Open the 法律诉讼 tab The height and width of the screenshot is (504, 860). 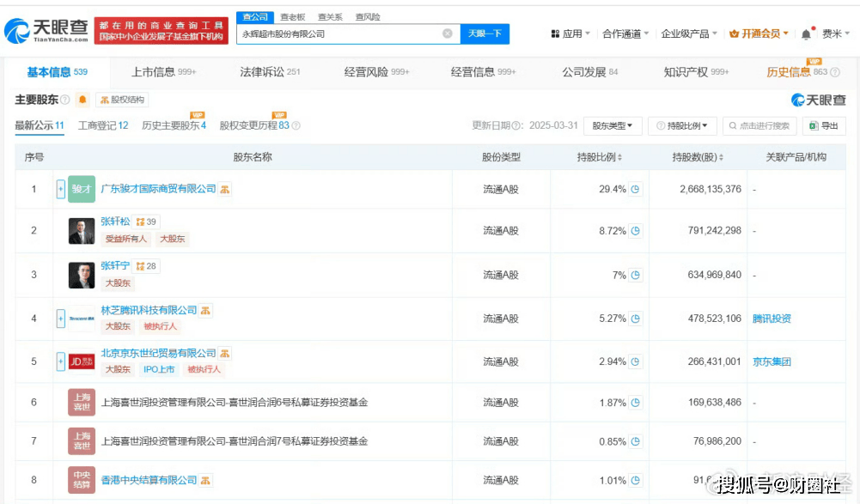pyautogui.click(x=270, y=72)
